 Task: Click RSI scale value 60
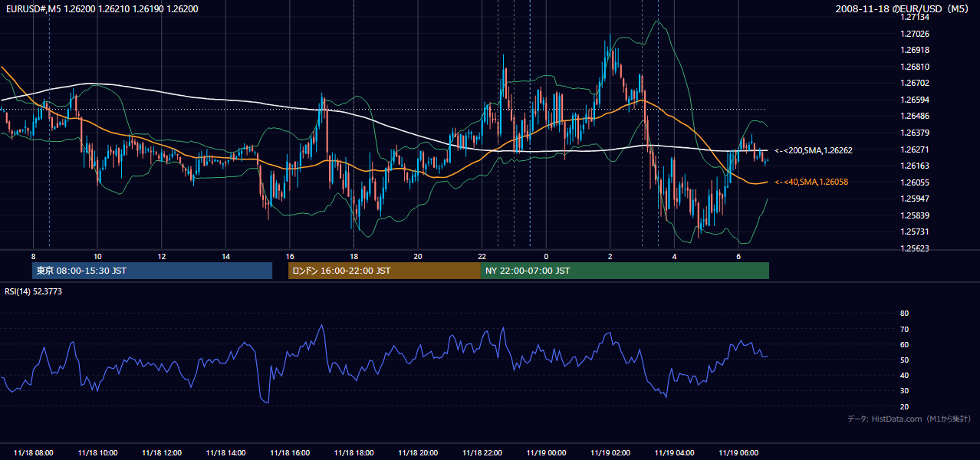point(904,344)
